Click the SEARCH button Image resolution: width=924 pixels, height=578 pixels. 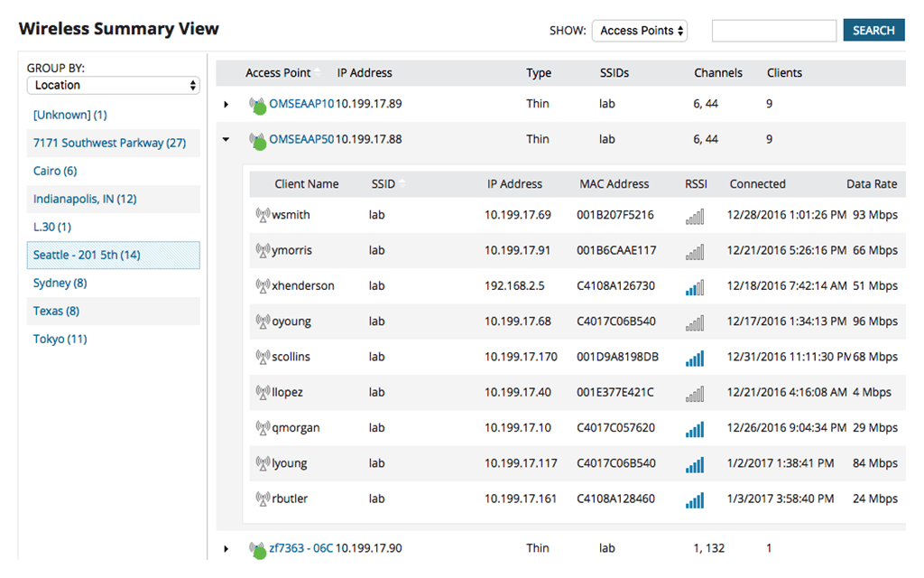pos(873,30)
